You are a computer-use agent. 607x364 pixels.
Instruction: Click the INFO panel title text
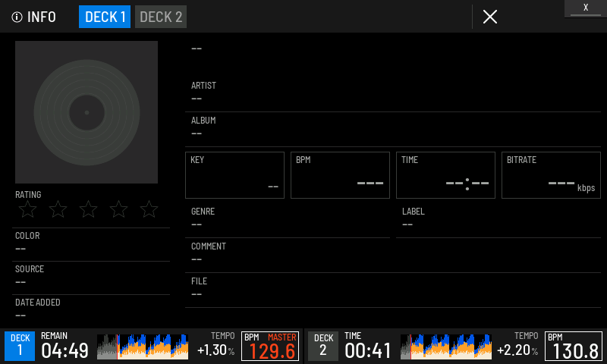pyautogui.click(x=42, y=17)
